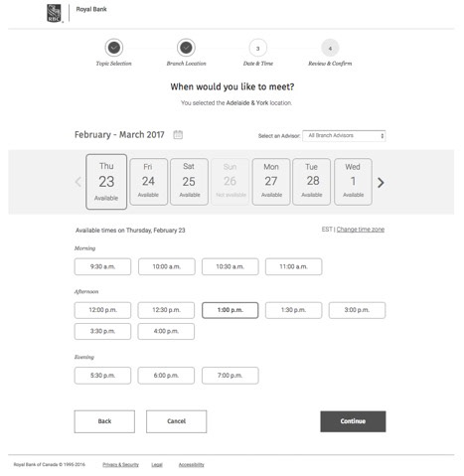The image size is (464, 476).
Task: Open the Change time zone link
Action: (361, 230)
